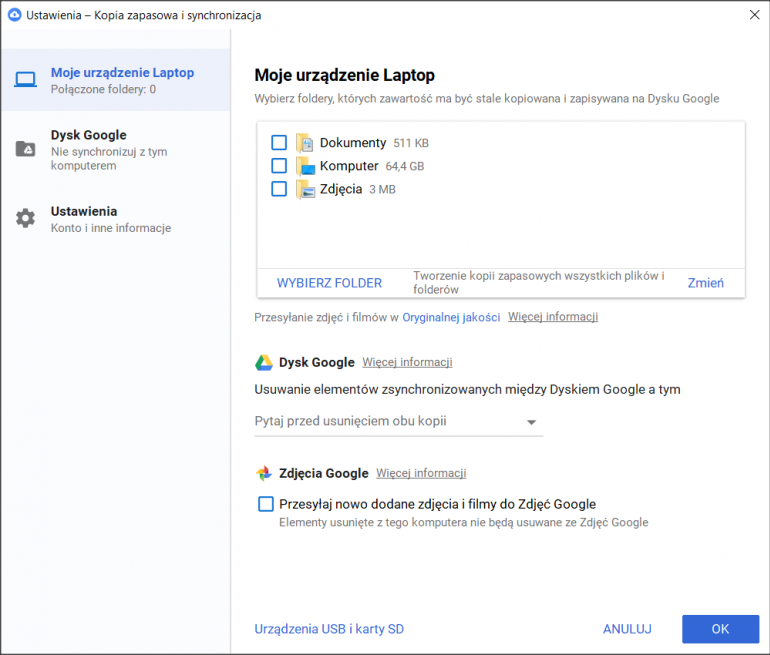Click the Dysk Google folder icon in sidebar
Viewport: 770px width, 655px height.
[25, 149]
